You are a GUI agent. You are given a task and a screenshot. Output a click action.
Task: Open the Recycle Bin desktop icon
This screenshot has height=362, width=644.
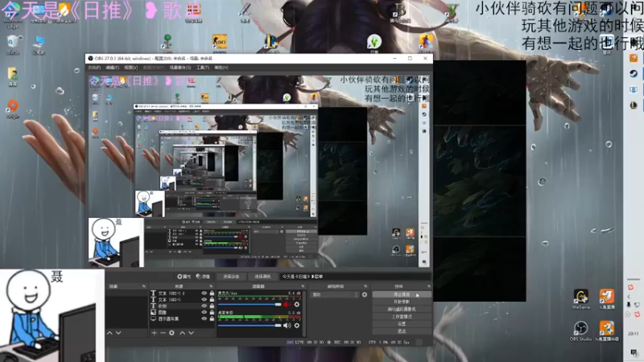click(13, 44)
